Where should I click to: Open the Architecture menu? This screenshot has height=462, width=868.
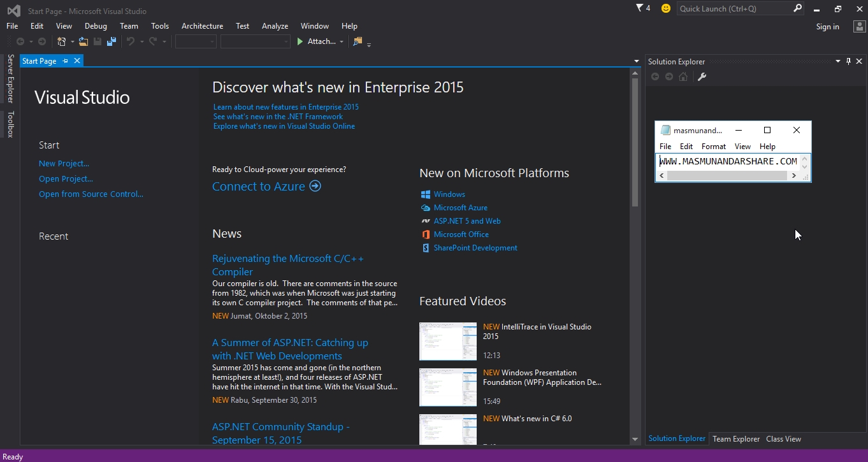point(202,26)
